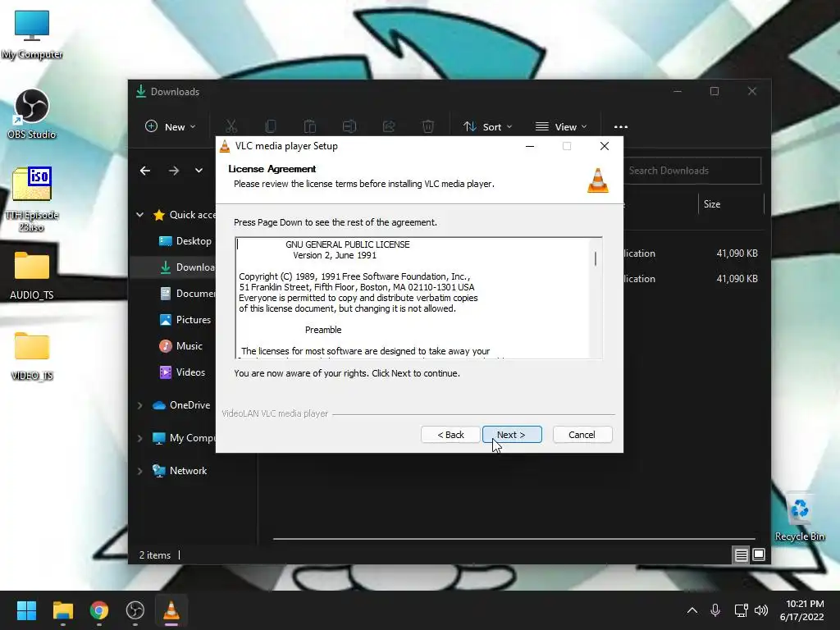840x630 pixels.
Task: Click the license text scrollbar thumb
Action: pyautogui.click(x=596, y=258)
